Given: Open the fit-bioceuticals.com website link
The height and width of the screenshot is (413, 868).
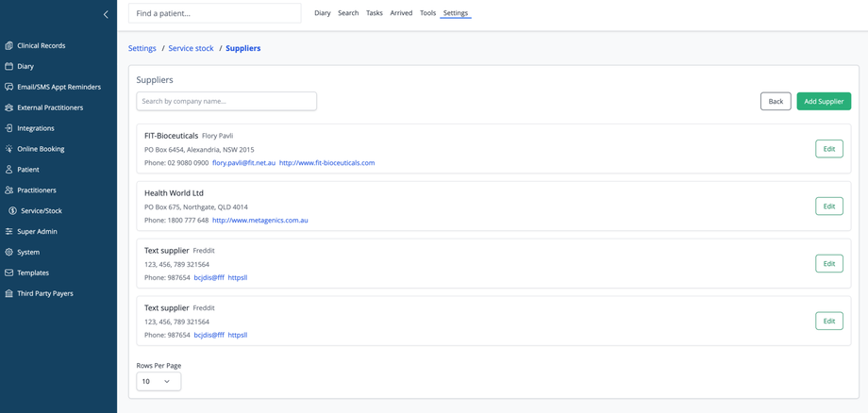Looking at the screenshot, I should tap(326, 163).
